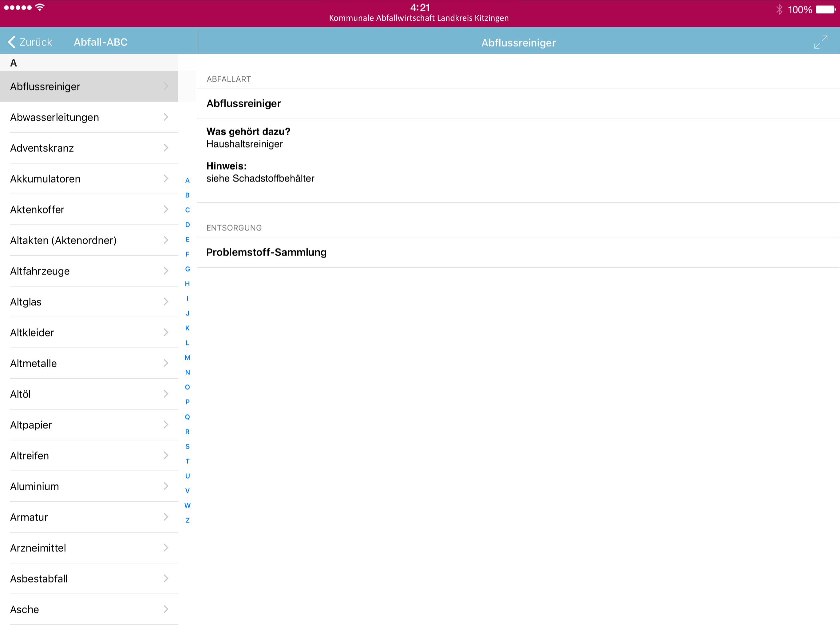Jump to letter A in index
This screenshot has height=630, width=840.
(x=187, y=181)
